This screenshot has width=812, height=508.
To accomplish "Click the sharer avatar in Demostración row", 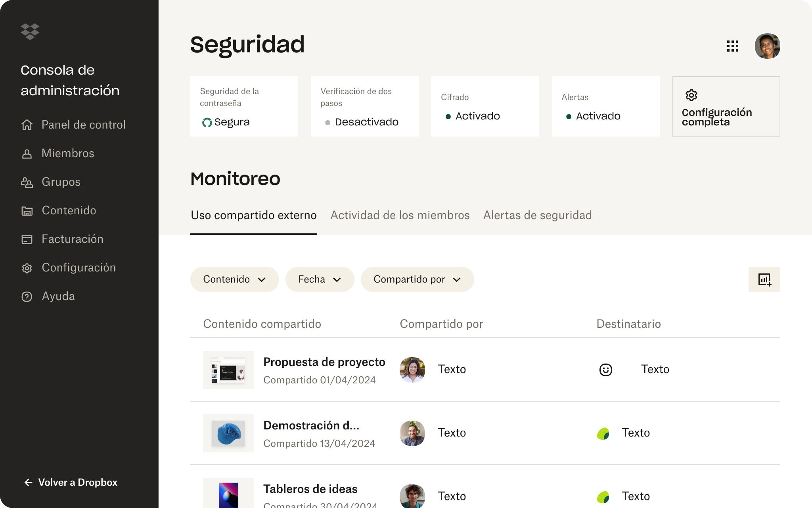I will pyautogui.click(x=412, y=433).
